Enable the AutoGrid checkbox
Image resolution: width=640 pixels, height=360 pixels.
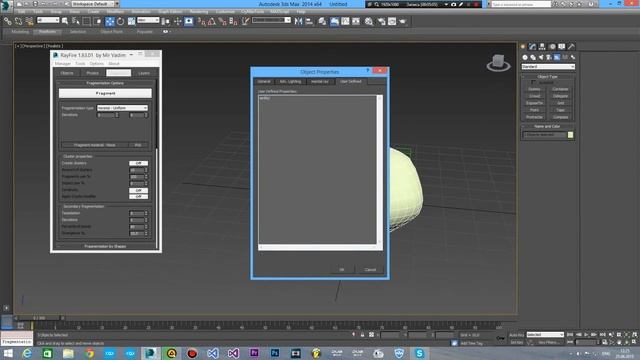tap(533, 82)
